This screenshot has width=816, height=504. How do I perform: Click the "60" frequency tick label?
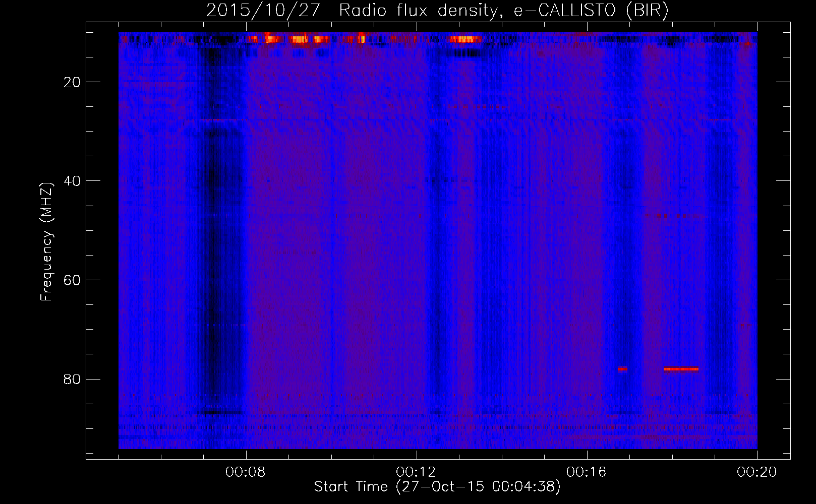(x=72, y=280)
